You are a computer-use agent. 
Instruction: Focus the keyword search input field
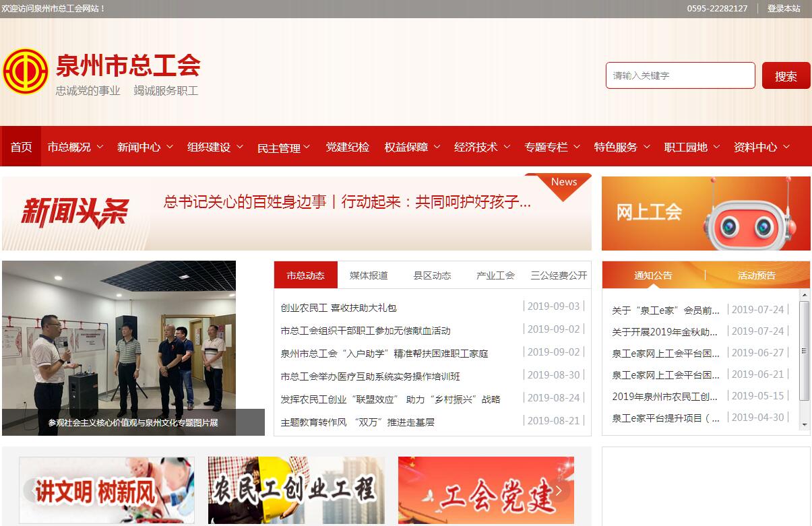coord(680,75)
